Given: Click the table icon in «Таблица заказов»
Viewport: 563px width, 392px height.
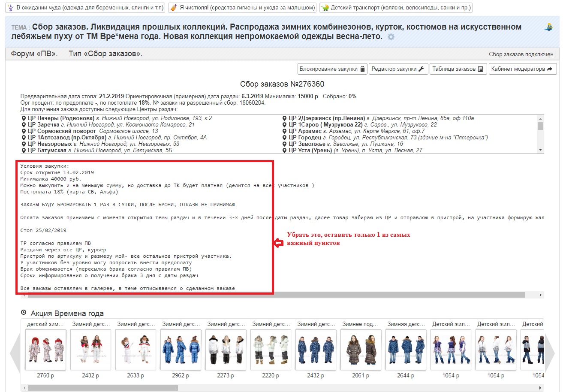Looking at the screenshot, I should click(481, 69).
